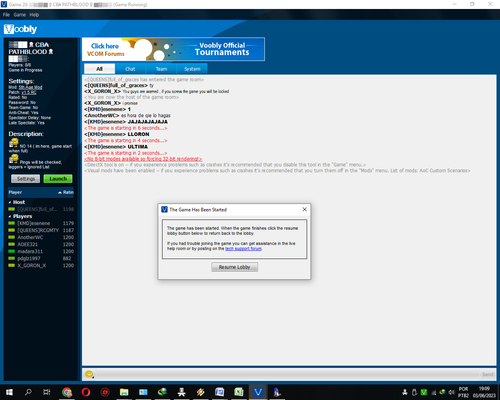The image size is (500, 400).
Task: Click the Voobly icon in dialog title
Action: [x=164, y=209]
